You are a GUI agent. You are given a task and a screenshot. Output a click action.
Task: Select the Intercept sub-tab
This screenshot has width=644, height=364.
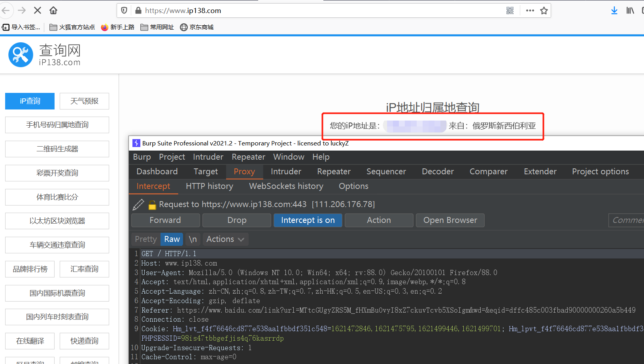(153, 186)
